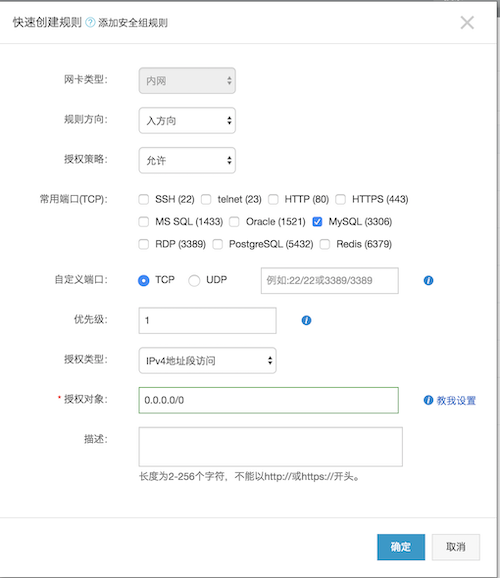Uncheck the MySQL (3306) checkbox

[317, 222]
